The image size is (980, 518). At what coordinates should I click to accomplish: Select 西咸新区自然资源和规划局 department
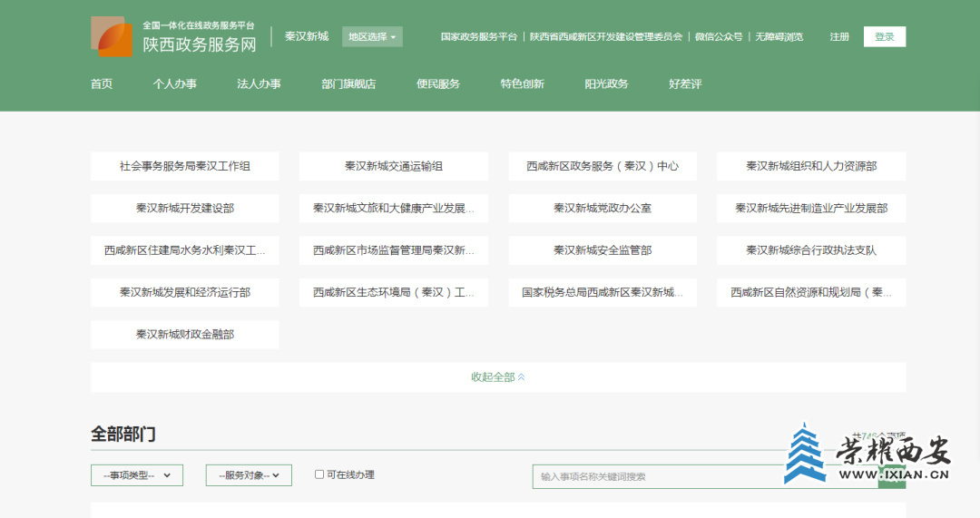coord(811,292)
